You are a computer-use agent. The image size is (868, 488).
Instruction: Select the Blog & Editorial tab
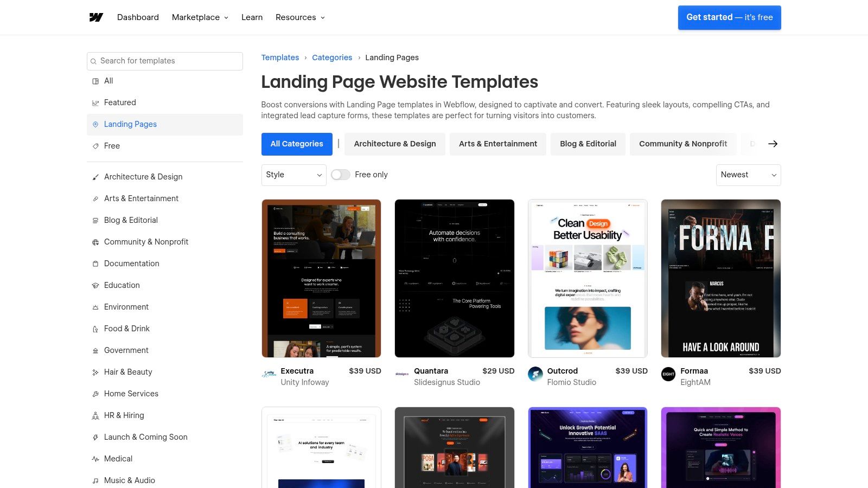[x=588, y=144]
